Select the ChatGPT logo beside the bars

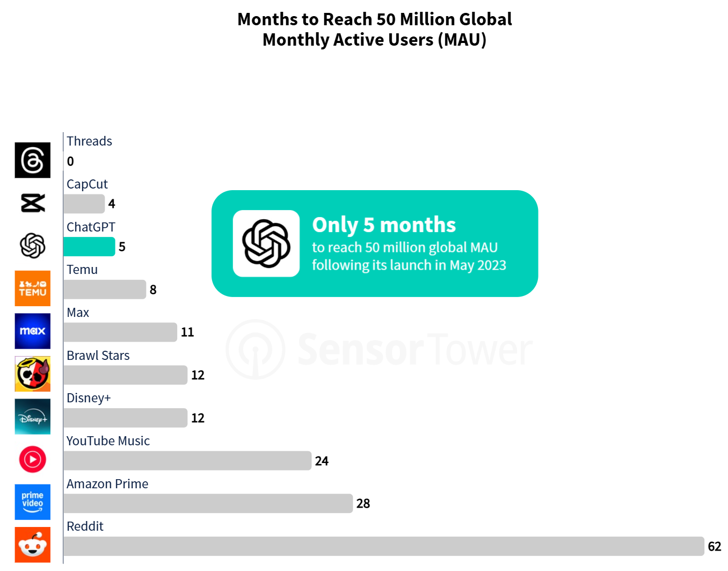coord(33,245)
